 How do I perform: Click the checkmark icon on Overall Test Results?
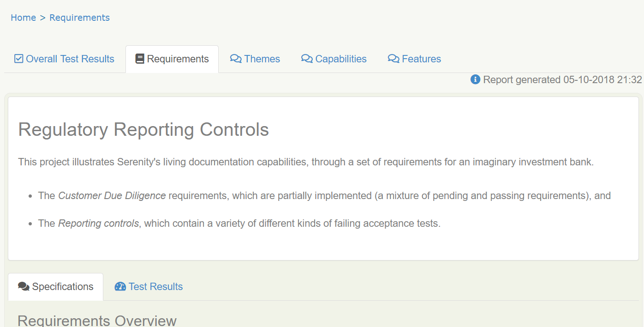[x=18, y=59]
